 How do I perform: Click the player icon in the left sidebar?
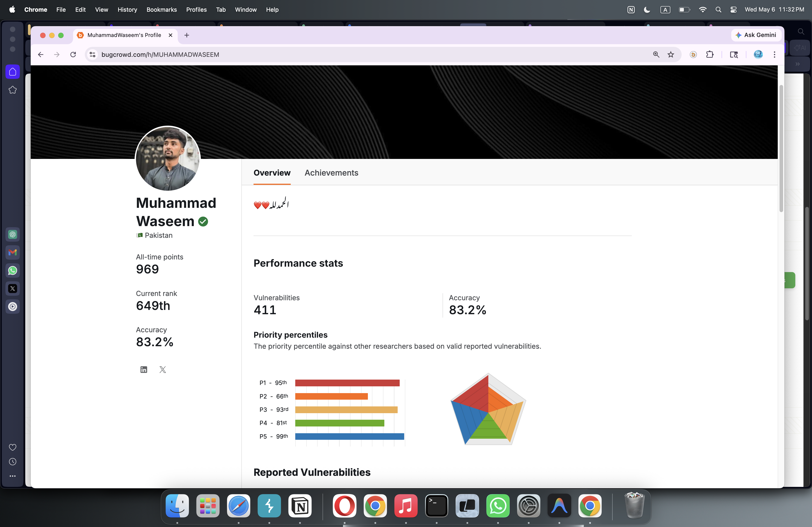click(x=13, y=307)
